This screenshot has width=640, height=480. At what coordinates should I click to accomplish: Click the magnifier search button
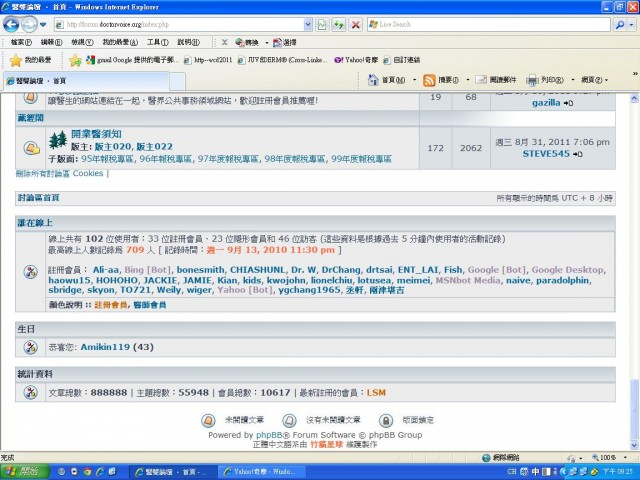620,25
